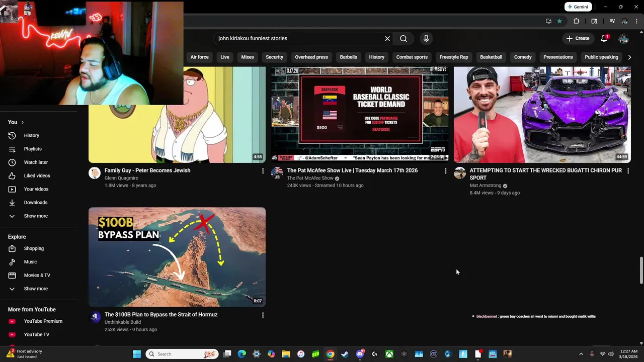This screenshot has width=644, height=362.
Task: Open 'Family Guy - Peter Becomes Jewish' title
Action: pos(147,170)
